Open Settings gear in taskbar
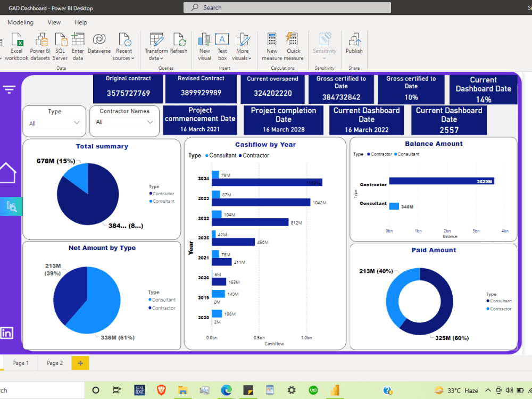532x399 pixels. [x=292, y=390]
